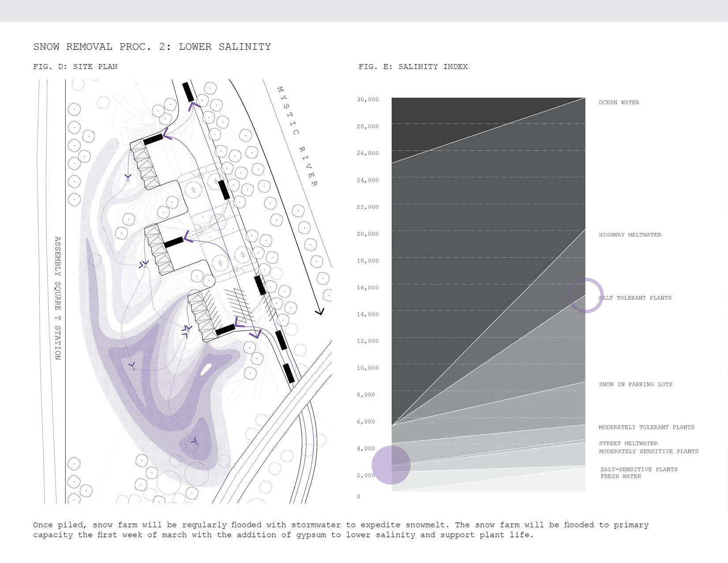Click the purple ring marker near salt tolerant plants
This screenshot has width=728, height=563.
(x=585, y=295)
